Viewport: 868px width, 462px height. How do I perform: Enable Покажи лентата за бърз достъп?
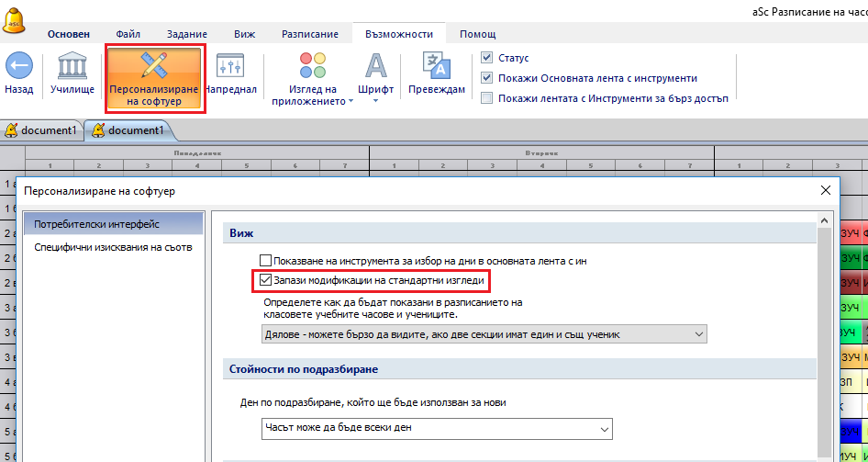click(x=487, y=98)
